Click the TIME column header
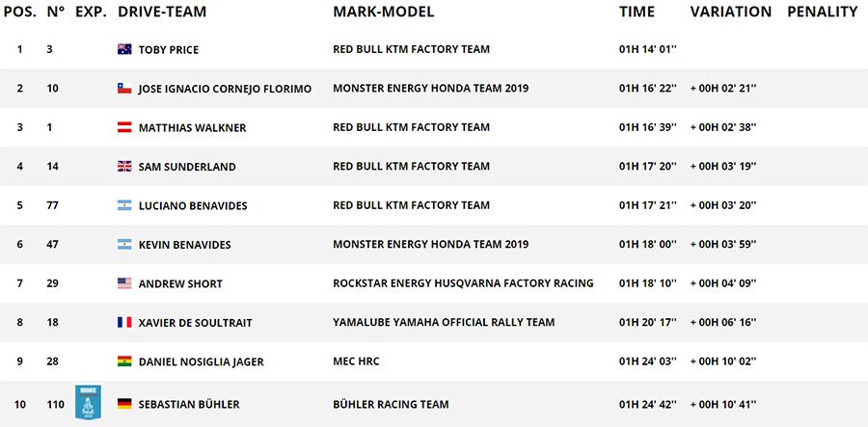 pyautogui.click(x=637, y=13)
